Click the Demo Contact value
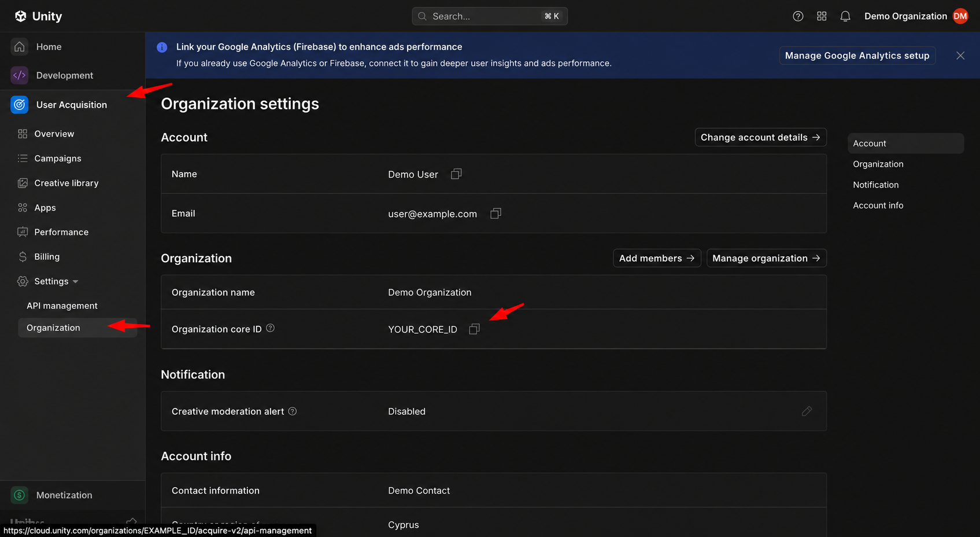Viewport: 980px width, 537px height. coord(419,491)
